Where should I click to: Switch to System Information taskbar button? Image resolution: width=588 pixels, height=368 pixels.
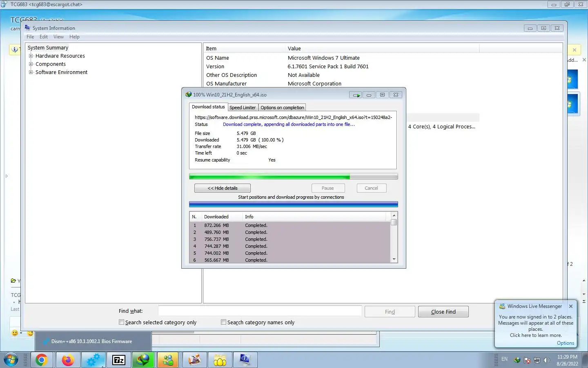[x=245, y=360]
